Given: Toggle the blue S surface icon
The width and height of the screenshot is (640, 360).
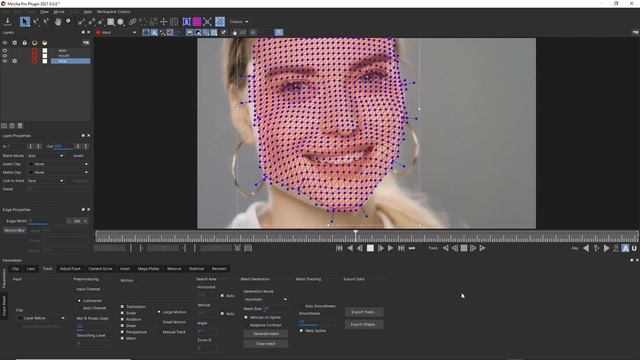Looking at the screenshot, I should [x=187, y=22].
